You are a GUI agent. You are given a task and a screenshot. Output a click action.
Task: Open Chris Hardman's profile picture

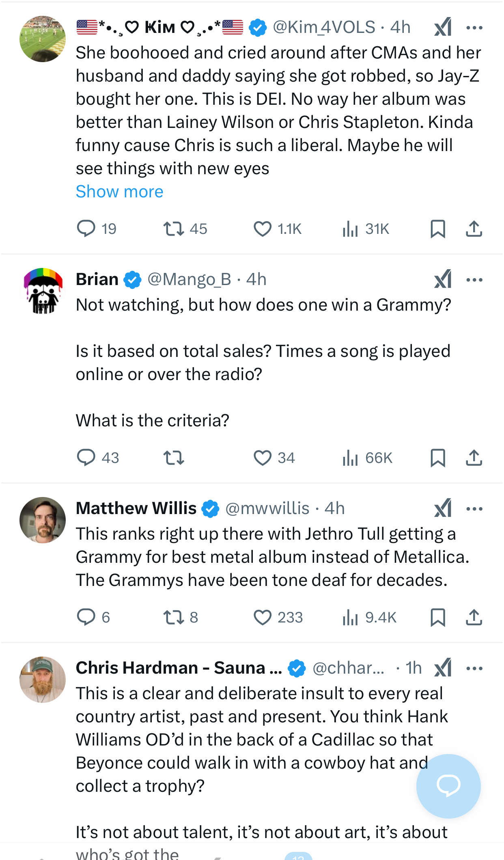[43, 679]
